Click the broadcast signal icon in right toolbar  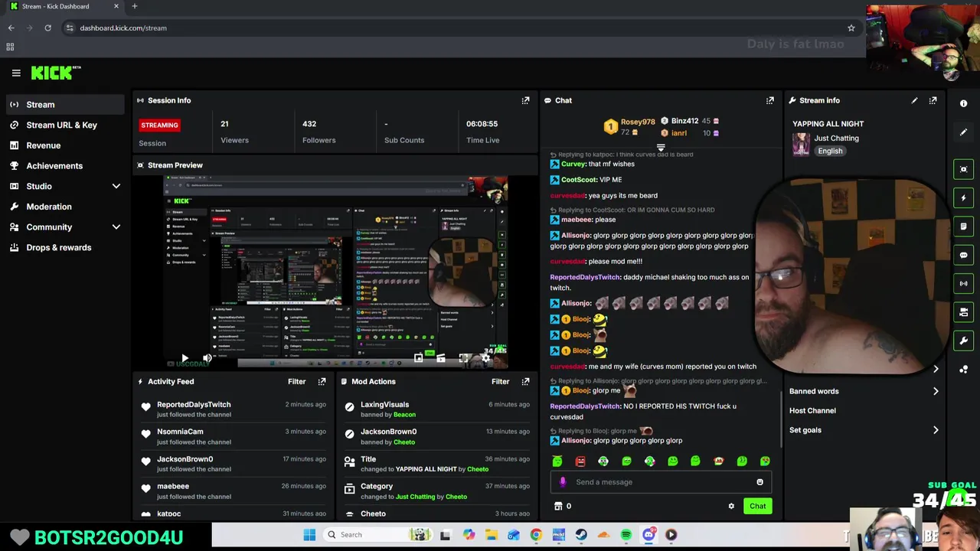click(x=963, y=283)
